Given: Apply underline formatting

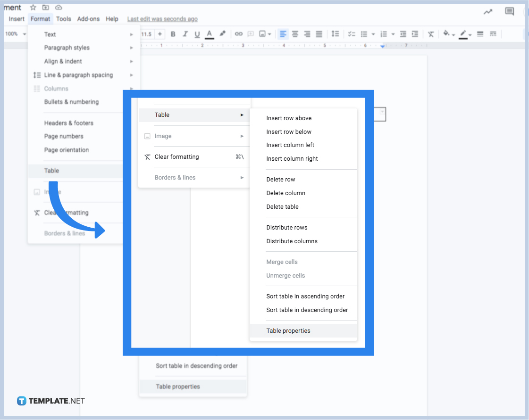Looking at the screenshot, I should point(197,34).
